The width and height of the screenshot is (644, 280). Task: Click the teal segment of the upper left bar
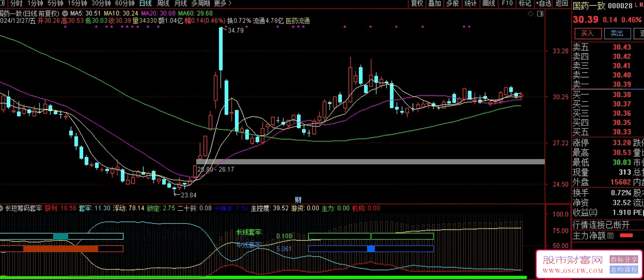coord(61,236)
